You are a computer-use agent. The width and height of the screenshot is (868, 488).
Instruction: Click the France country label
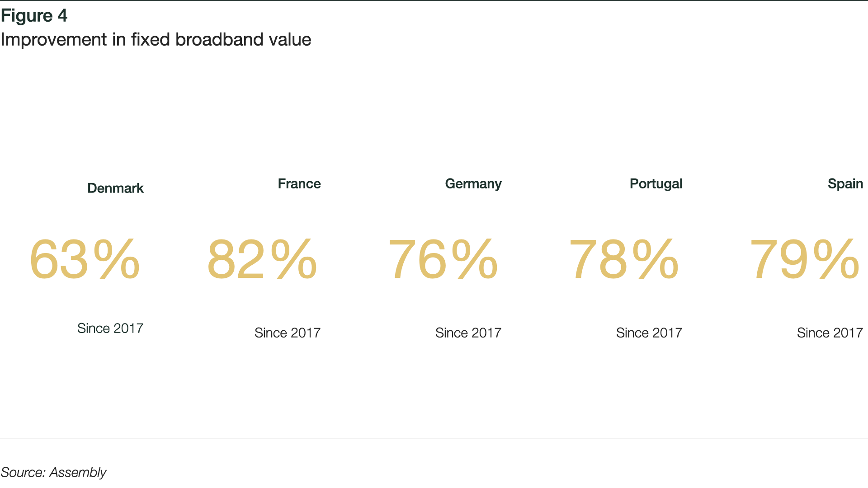pyautogui.click(x=299, y=183)
